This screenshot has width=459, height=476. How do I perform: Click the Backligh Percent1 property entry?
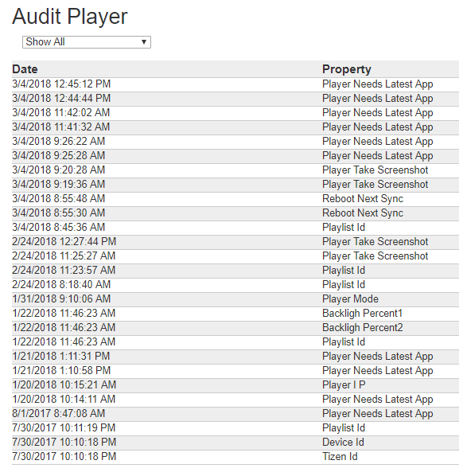(362, 314)
